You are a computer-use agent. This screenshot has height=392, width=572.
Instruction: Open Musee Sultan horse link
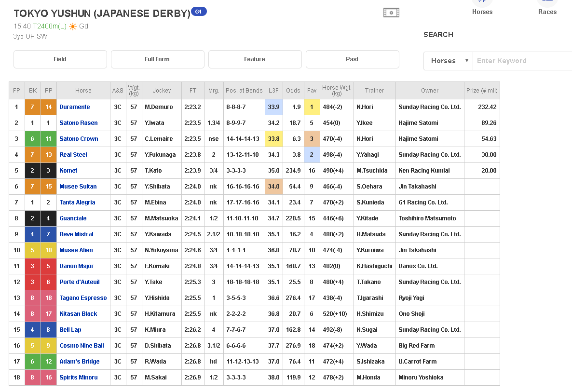point(78,186)
